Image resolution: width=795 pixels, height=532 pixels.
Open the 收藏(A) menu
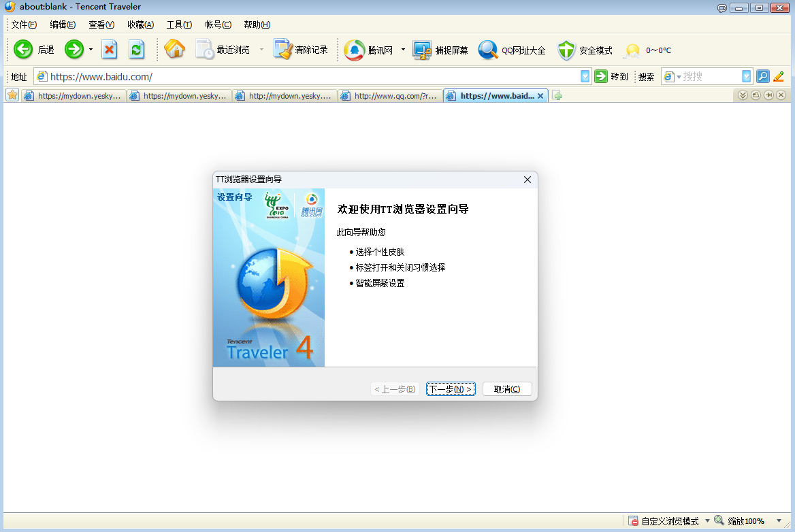[x=140, y=24]
